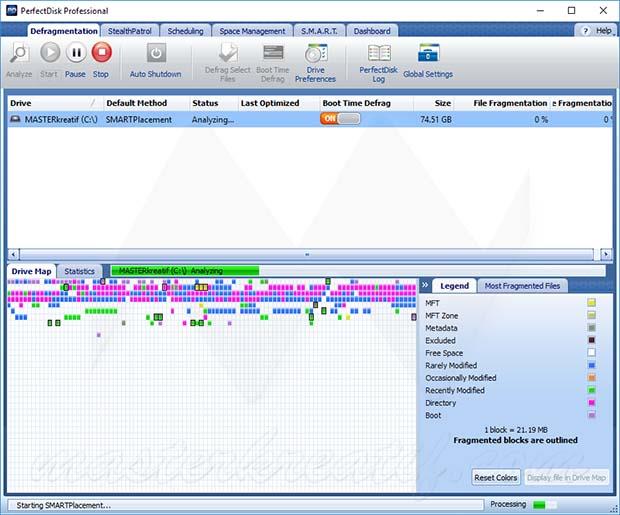Click the Metadata color swatch
Screen dimensions: 620x515
pyautogui.click(x=592, y=328)
